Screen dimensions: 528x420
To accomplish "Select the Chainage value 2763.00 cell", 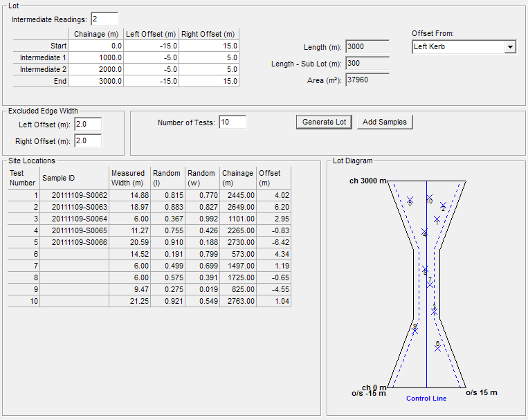I will pos(237,301).
